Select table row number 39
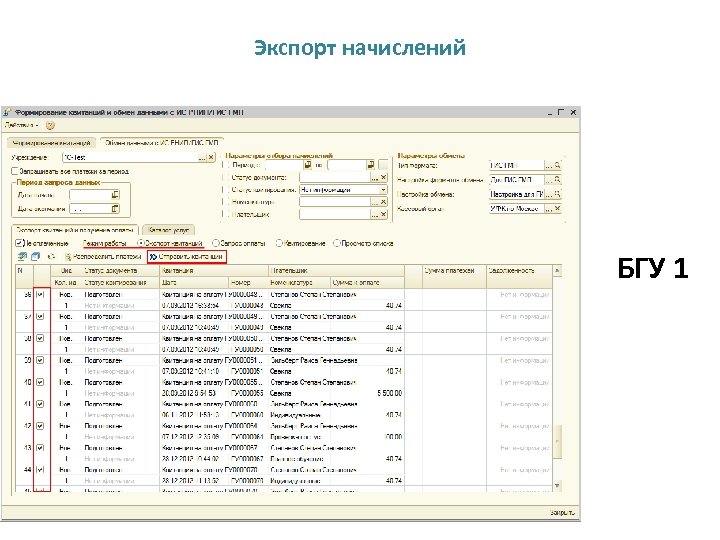The width and height of the screenshot is (720, 540). [x=284, y=366]
